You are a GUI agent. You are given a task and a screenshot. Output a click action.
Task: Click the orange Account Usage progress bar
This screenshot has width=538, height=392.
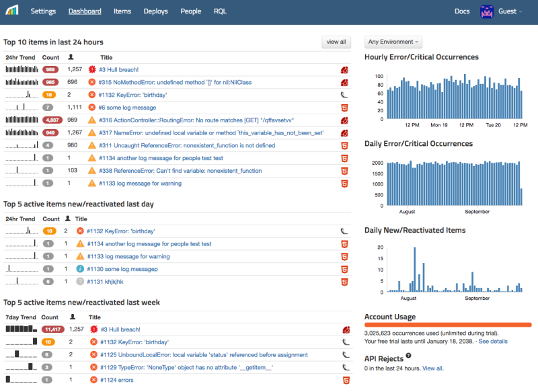447,325
